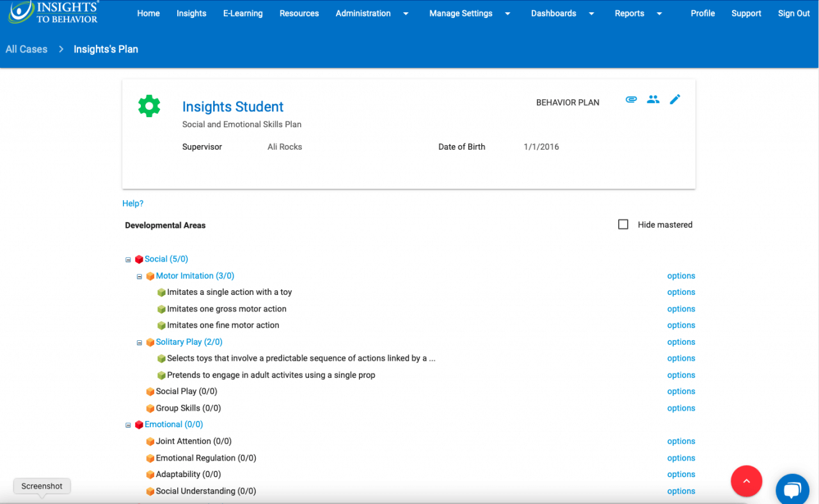This screenshot has height=504, width=819.
Task: Click the Insights to Behavior logo
Action: [54, 13]
